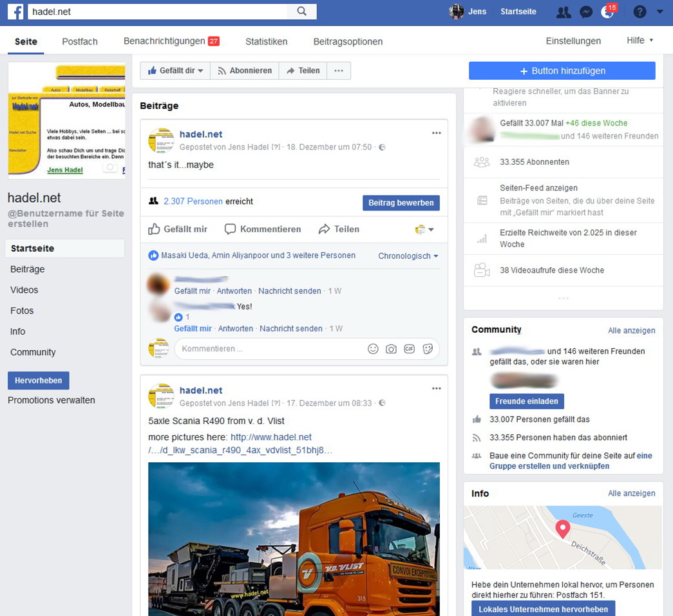Click Alle anzeigen in Info box
This screenshot has width=673, height=616.
click(x=631, y=493)
